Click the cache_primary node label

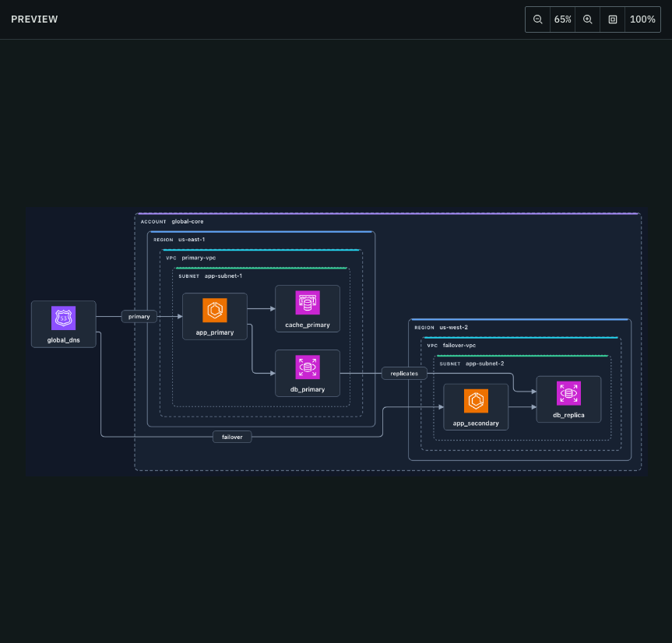click(308, 325)
